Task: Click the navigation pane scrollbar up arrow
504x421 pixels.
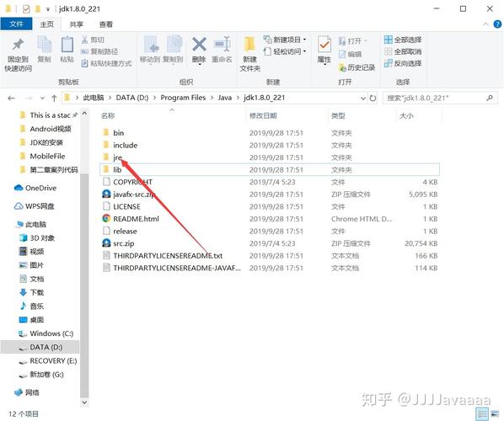Action: tap(84, 113)
